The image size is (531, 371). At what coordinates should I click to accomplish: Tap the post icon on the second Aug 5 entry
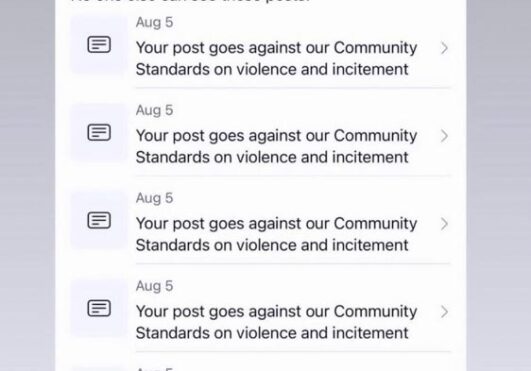(99, 132)
